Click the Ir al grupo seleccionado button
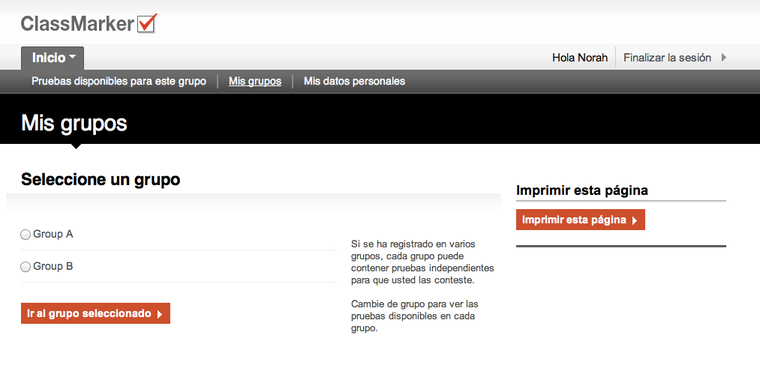Image resolution: width=760 pixels, height=368 pixels. coord(95,313)
